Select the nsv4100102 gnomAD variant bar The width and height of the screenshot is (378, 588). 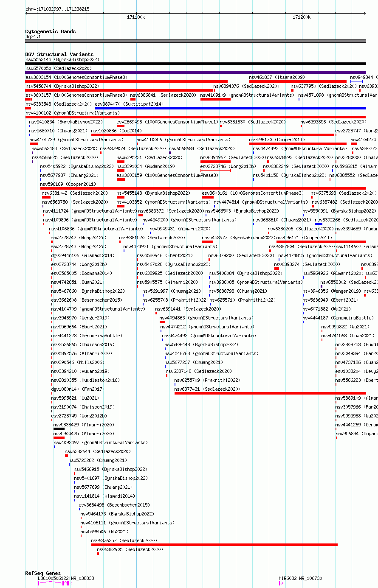click(x=195, y=117)
